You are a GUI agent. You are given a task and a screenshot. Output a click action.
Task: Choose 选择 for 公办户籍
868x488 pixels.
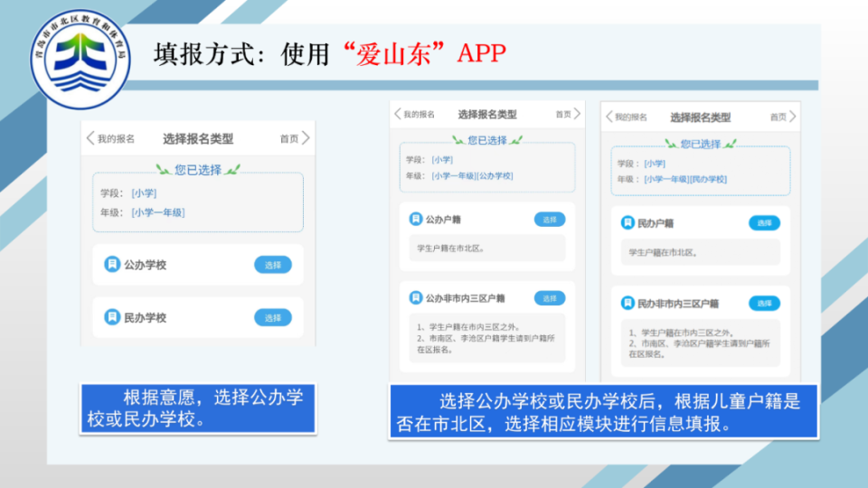pyautogui.click(x=550, y=220)
